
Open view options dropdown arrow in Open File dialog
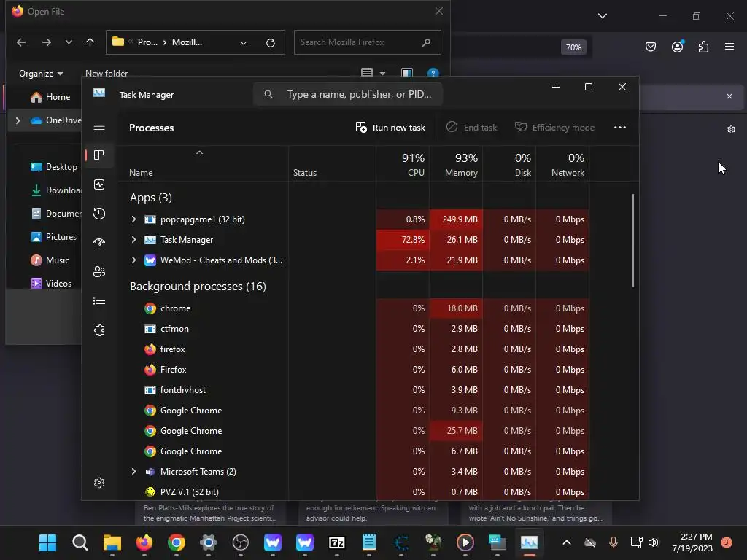[x=382, y=73]
